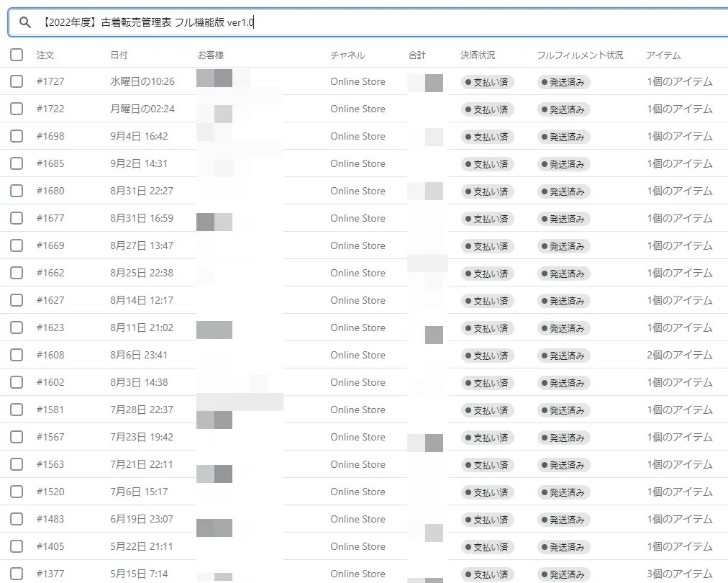Expand 1個のアイテム for order #1669
Screen dimensions: 728x583
coord(680,245)
